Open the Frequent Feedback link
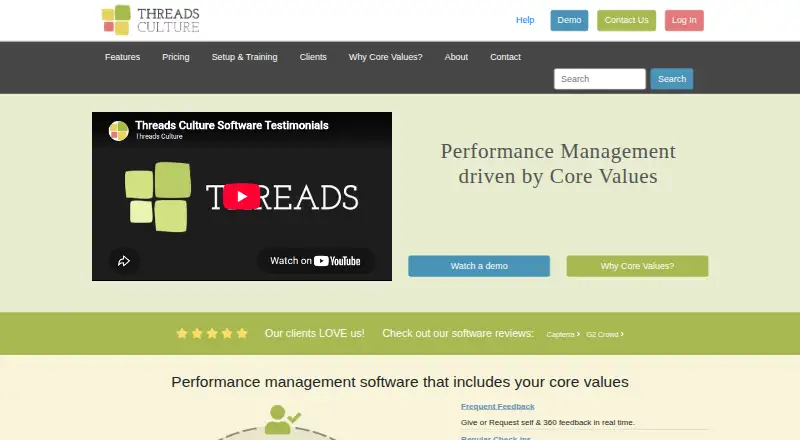The image size is (800, 440). pos(497,406)
